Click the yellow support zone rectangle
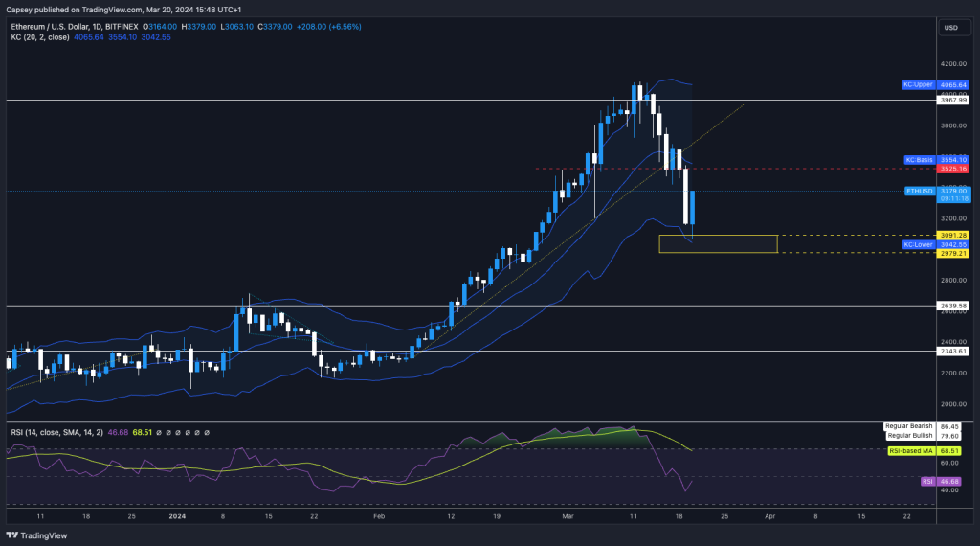980x546 pixels. pos(718,244)
